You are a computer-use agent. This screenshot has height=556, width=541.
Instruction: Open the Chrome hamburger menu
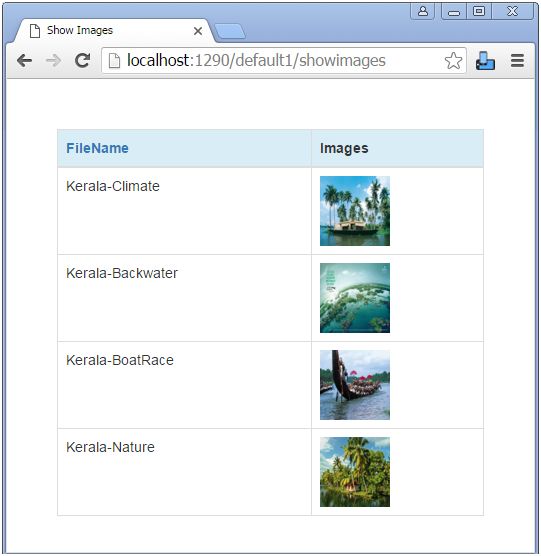(517, 61)
